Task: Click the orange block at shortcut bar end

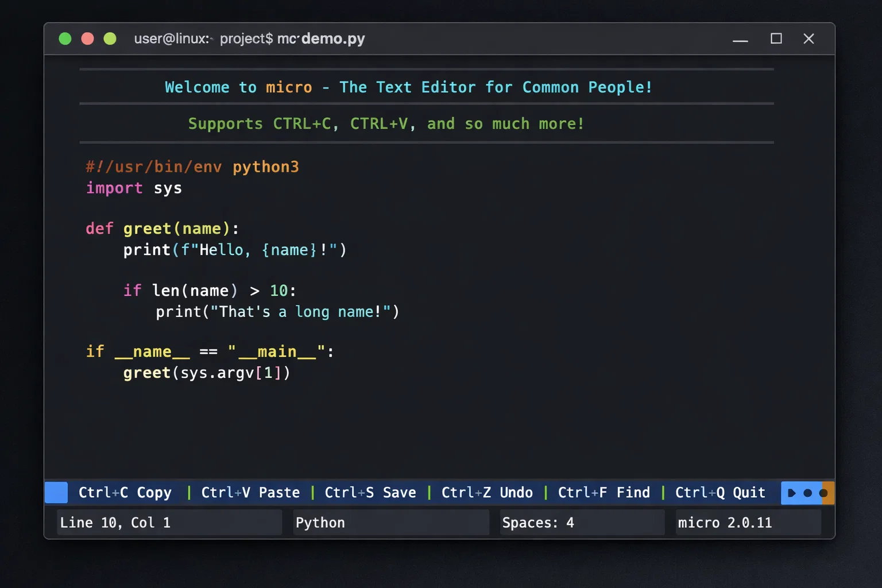Action: (827, 493)
